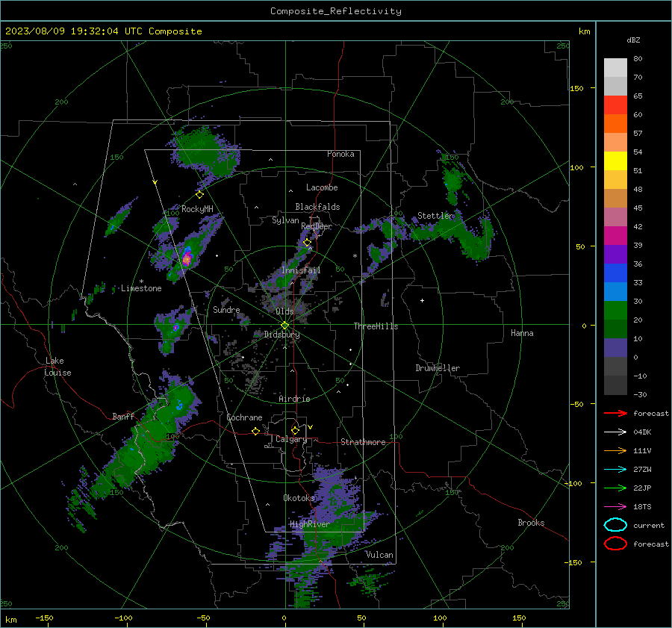
Task: Click the Ponoka label
Action: coord(340,154)
